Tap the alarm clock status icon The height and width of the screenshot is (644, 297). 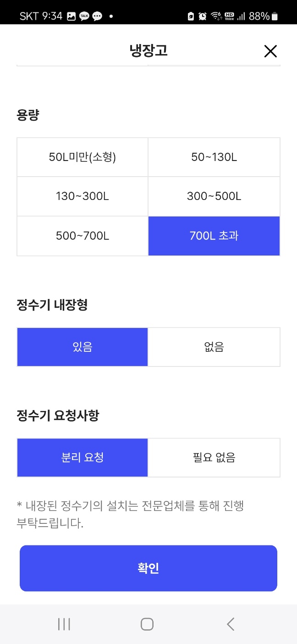click(202, 16)
